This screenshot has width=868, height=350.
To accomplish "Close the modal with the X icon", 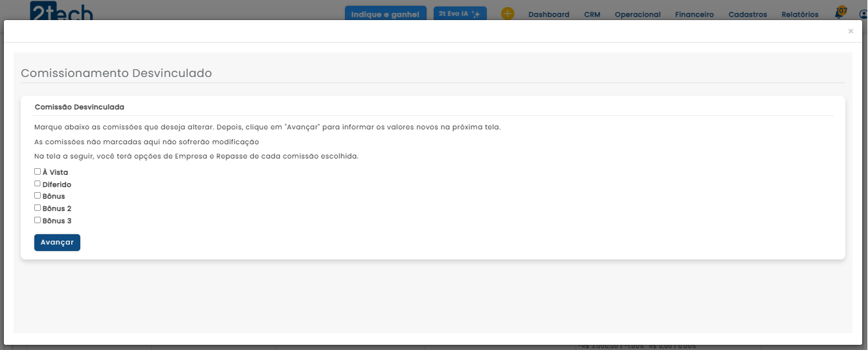I will (x=851, y=31).
